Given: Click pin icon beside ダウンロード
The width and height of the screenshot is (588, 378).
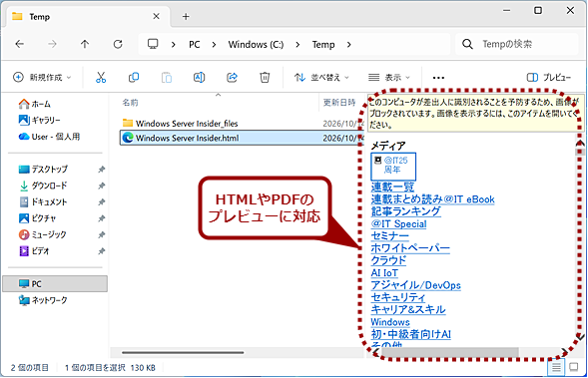Looking at the screenshot, I should point(101,186).
